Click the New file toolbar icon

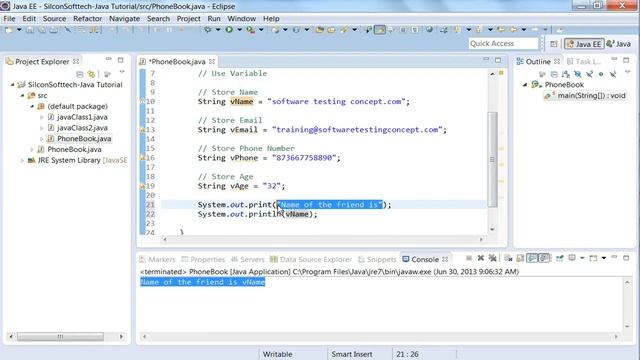coord(9,30)
